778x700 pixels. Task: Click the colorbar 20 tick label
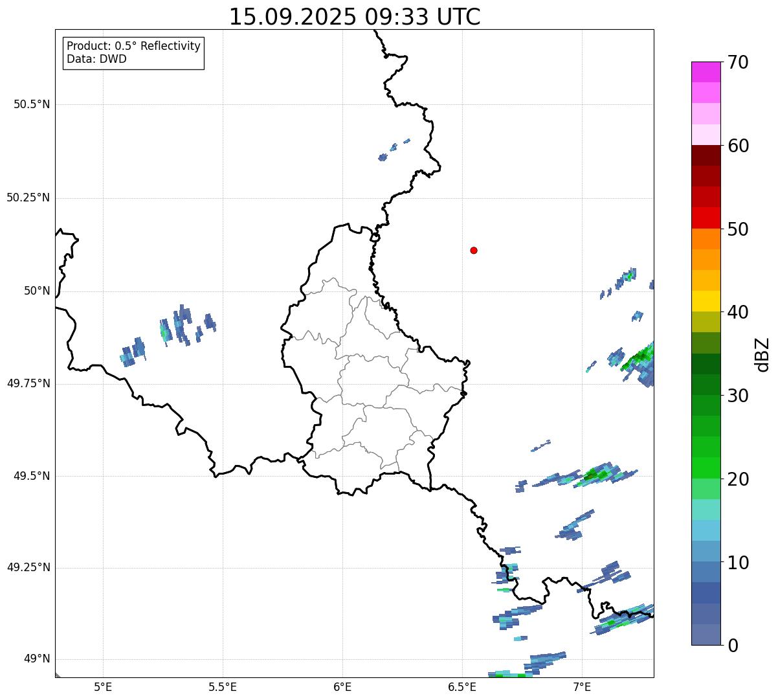[738, 479]
